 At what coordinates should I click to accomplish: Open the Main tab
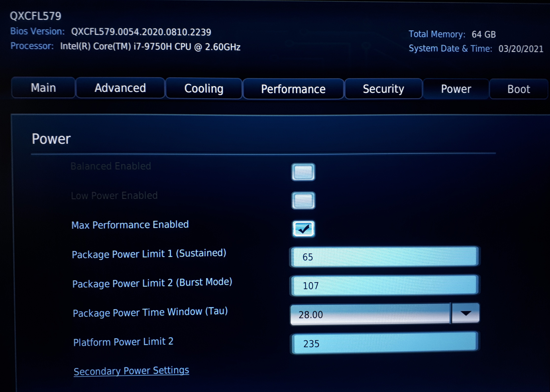[x=43, y=88]
